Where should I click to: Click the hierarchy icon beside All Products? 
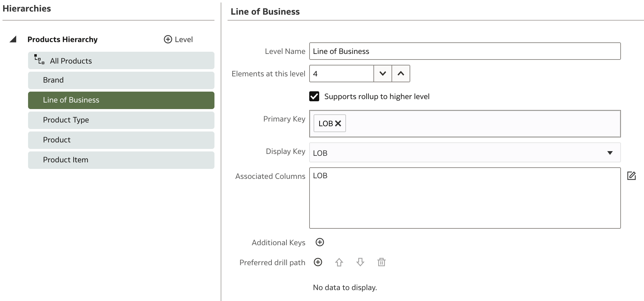(x=39, y=59)
